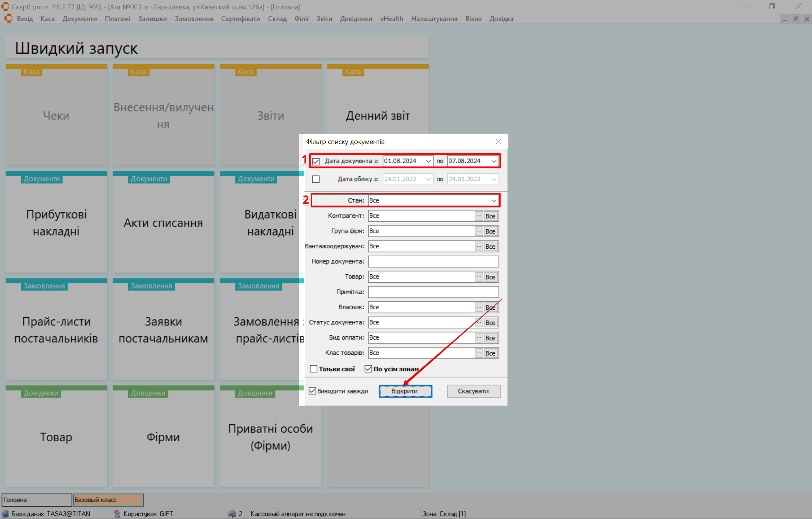Click the user icon next to Користувач
Image resolution: width=812 pixels, height=519 pixels.
coord(117,513)
